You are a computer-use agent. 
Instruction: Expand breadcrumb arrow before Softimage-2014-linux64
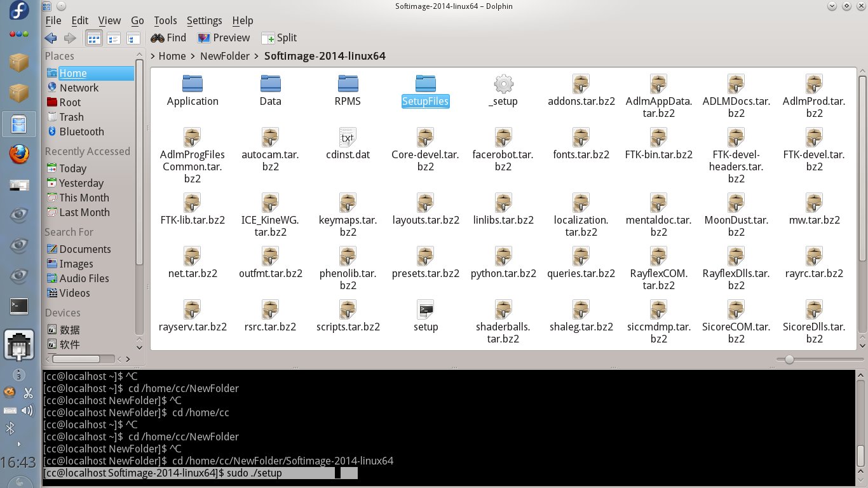click(257, 56)
